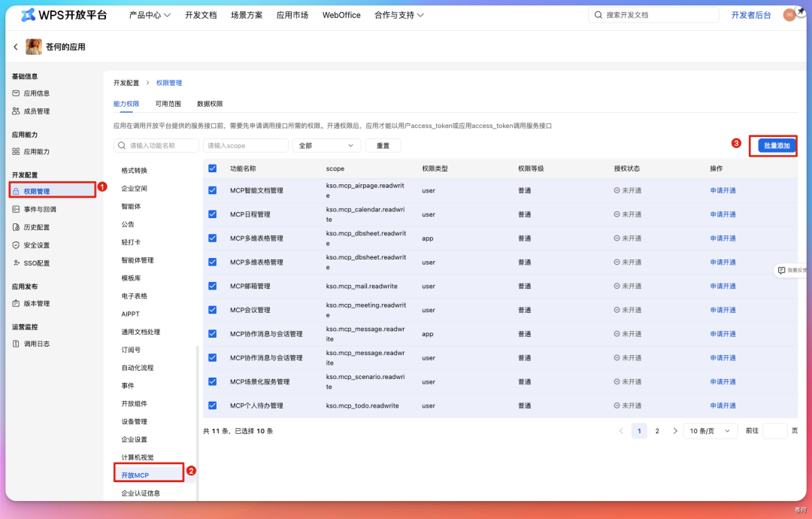The width and height of the screenshot is (812, 519).
Task: Click the SSO配置 sidebar icon
Action: 16,263
